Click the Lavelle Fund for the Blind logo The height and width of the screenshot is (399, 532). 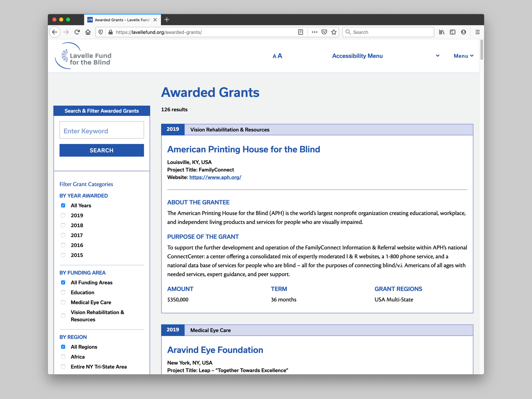(83, 56)
